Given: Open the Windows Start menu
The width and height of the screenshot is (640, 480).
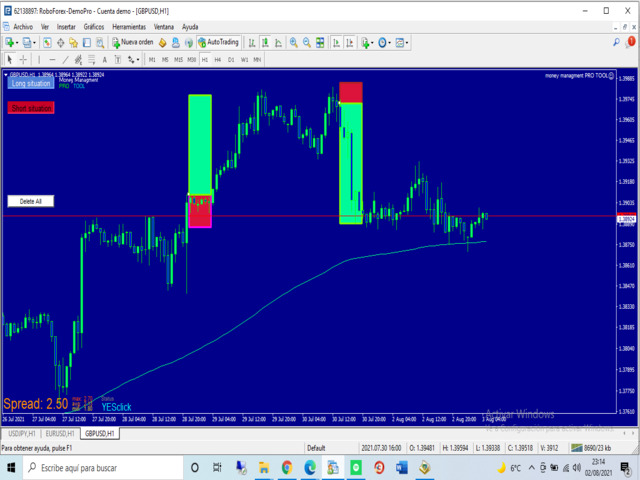Looking at the screenshot, I should 11,468.
